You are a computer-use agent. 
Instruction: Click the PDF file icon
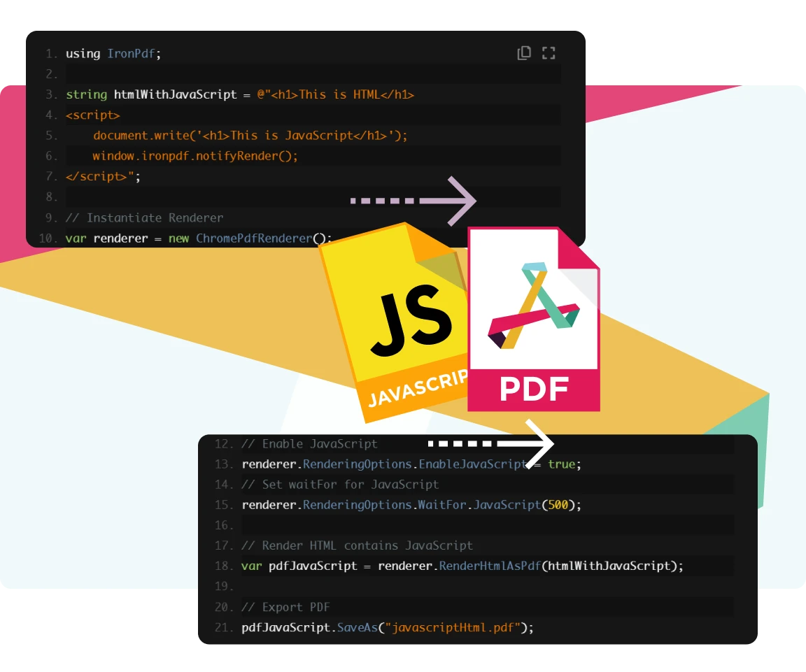click(534, 319)
